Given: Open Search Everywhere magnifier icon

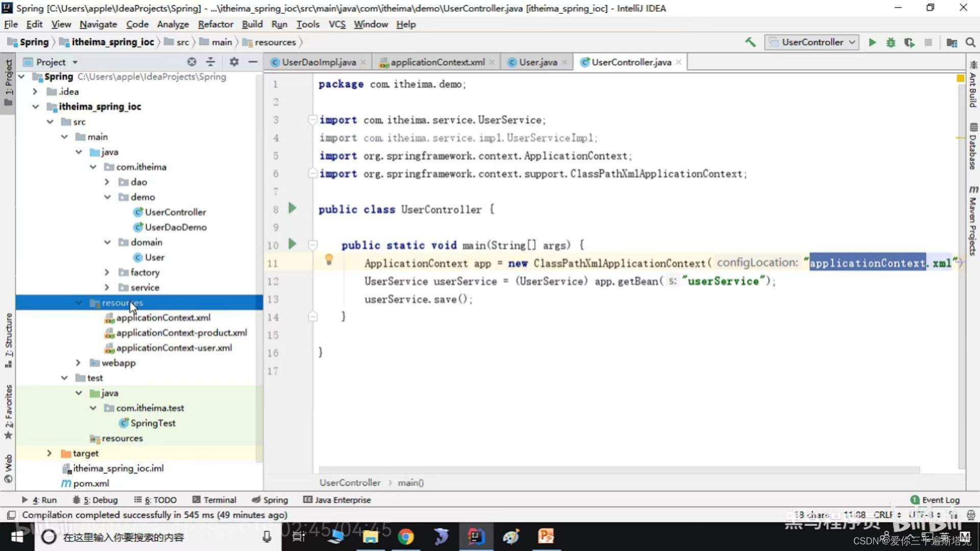Looking at the screenshot, I should (970, 42).
